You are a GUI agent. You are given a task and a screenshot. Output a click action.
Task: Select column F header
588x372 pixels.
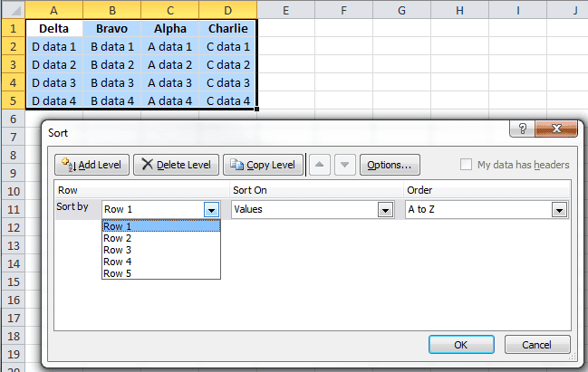344,10
